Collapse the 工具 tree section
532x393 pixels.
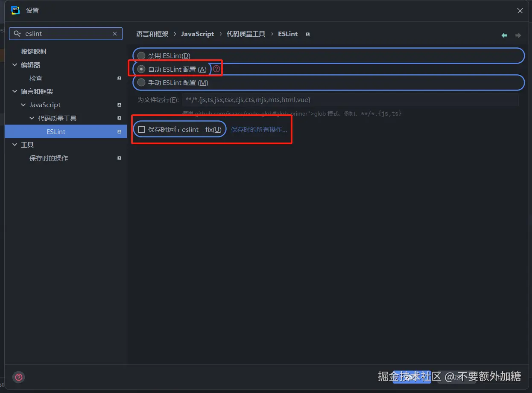click(x=15, y=145)
